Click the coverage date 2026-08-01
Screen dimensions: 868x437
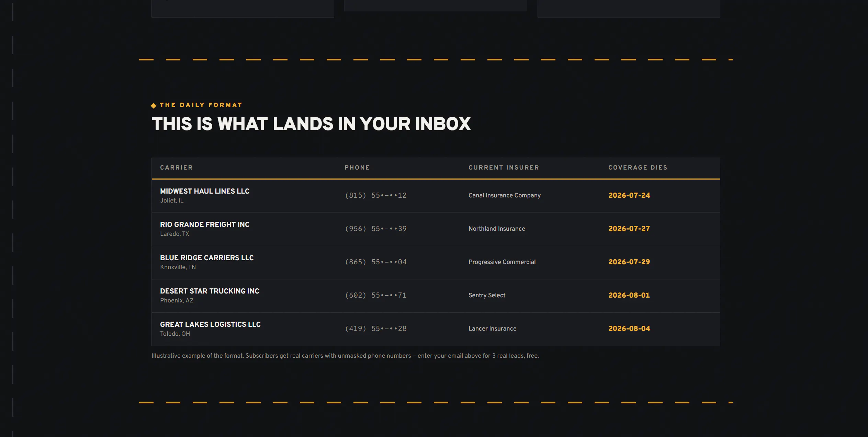(x=629, y=295)
